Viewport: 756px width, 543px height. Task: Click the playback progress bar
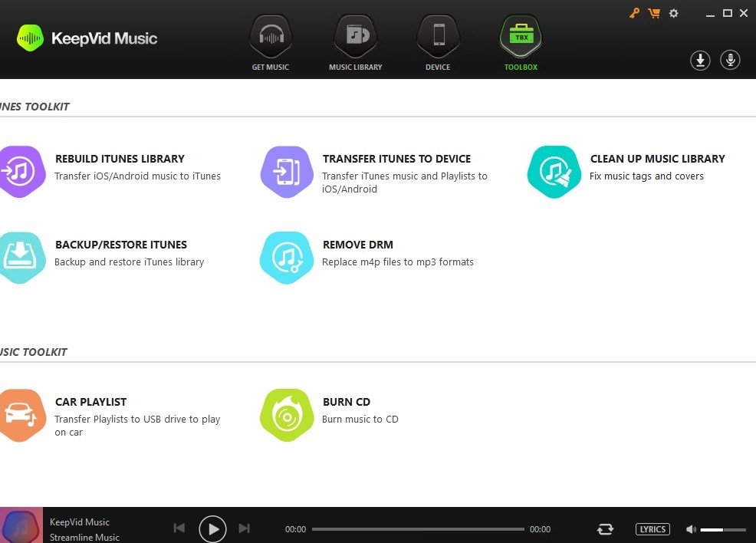(x=418, y=529)
